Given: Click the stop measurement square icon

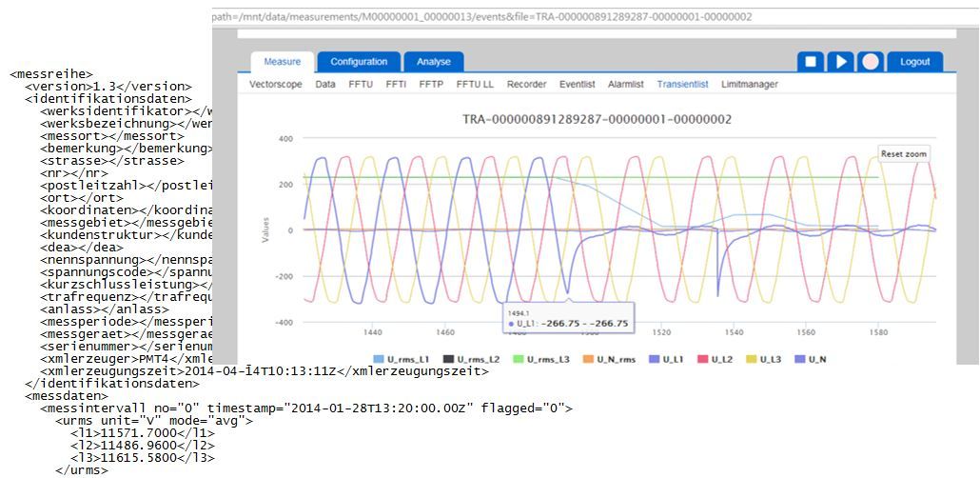Looking at the screenshot, I should [811, 61].
